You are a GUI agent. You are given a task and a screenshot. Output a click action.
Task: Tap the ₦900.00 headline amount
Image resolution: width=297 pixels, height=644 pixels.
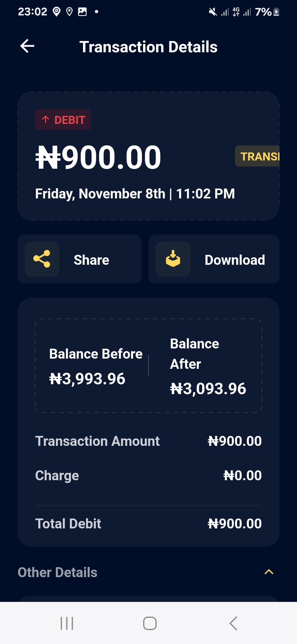(98, 157)
